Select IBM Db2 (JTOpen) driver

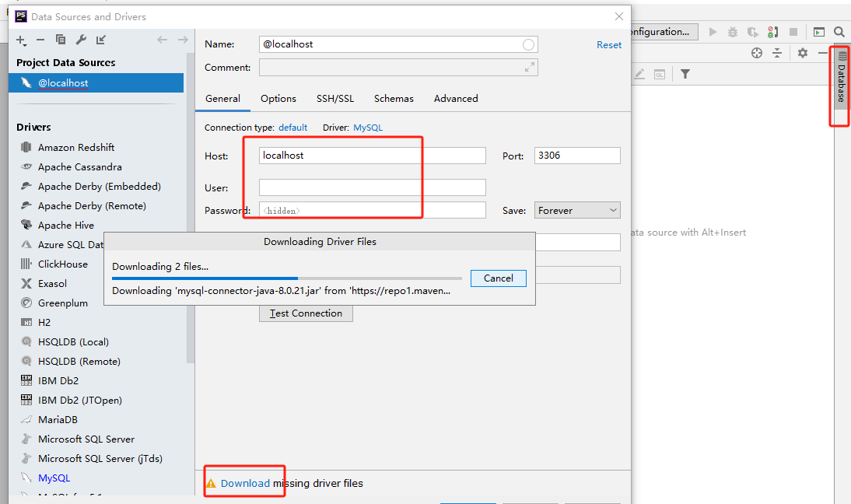[80, 401]
